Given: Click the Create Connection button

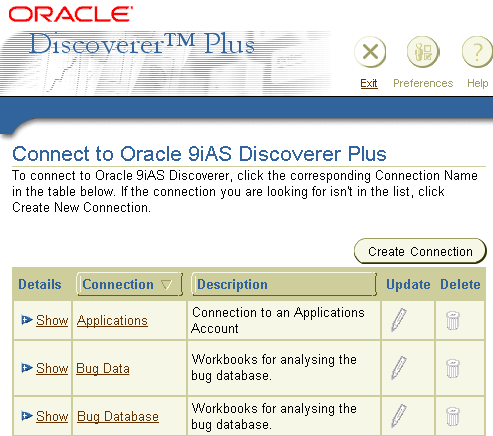Looking at the screenshot, I should pos(420,251).
